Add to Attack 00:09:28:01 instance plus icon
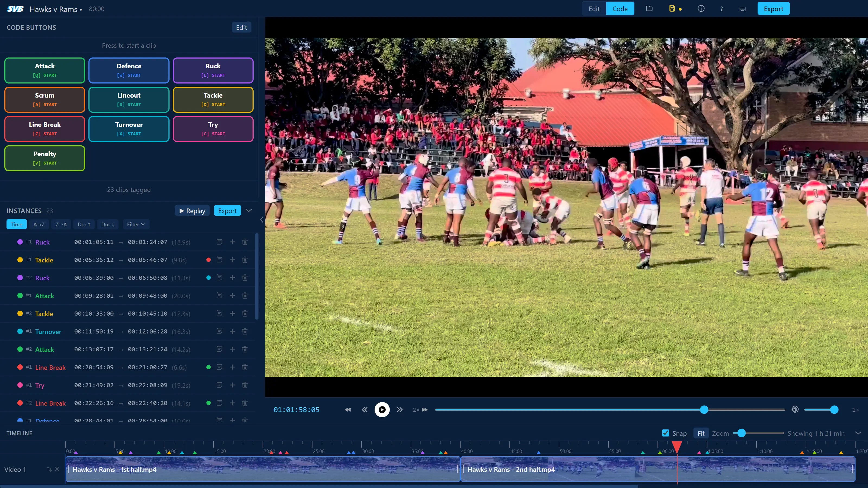The width and height of the screenshot is (868, 488). [x=232, y=295]
